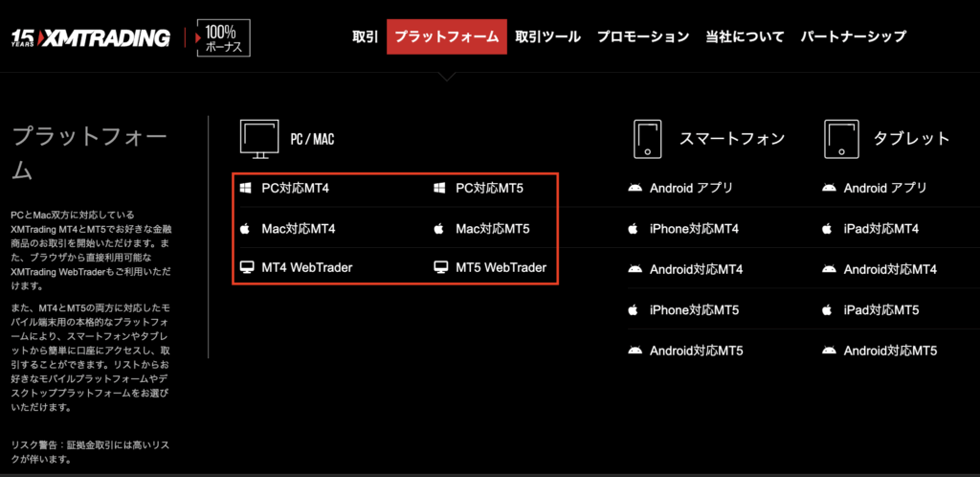This screenshot has width=980, height=477.
Task: Open the 取引 menu
Action: (x=365, y=37)
